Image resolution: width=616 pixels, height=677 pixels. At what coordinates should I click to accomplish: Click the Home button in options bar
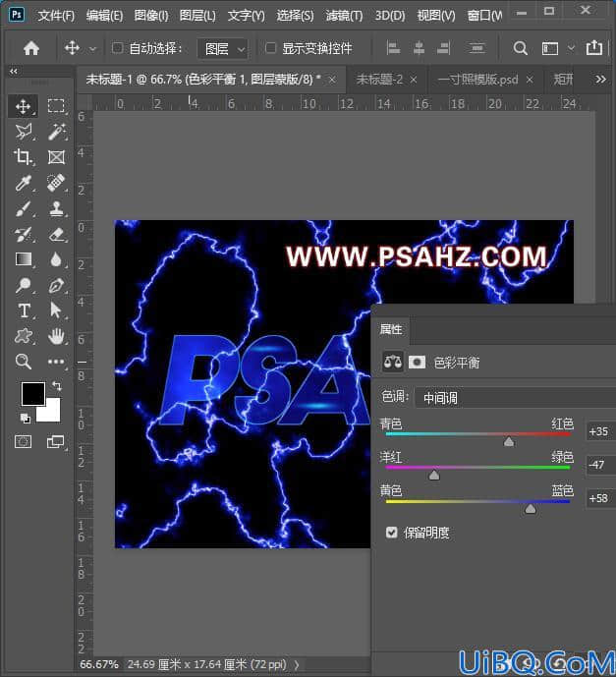(x=31, y=48)
